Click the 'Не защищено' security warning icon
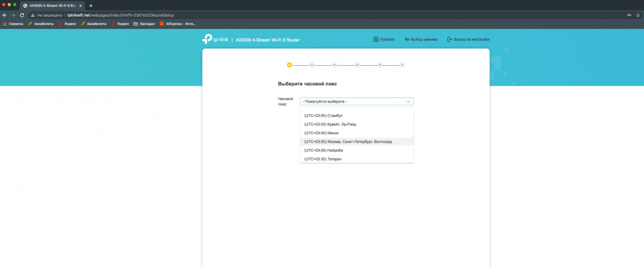 [32, 15]
